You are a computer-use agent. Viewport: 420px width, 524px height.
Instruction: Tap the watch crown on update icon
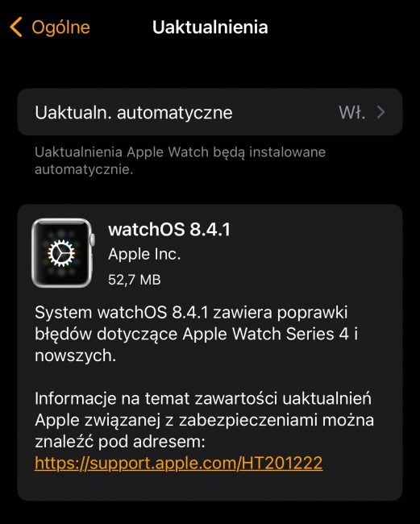[x=93, y=239]
